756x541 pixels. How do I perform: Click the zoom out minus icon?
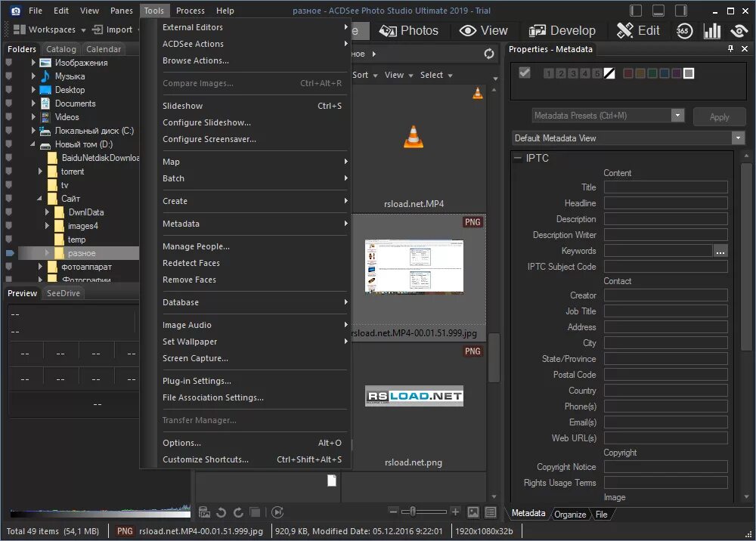point(393,512)
